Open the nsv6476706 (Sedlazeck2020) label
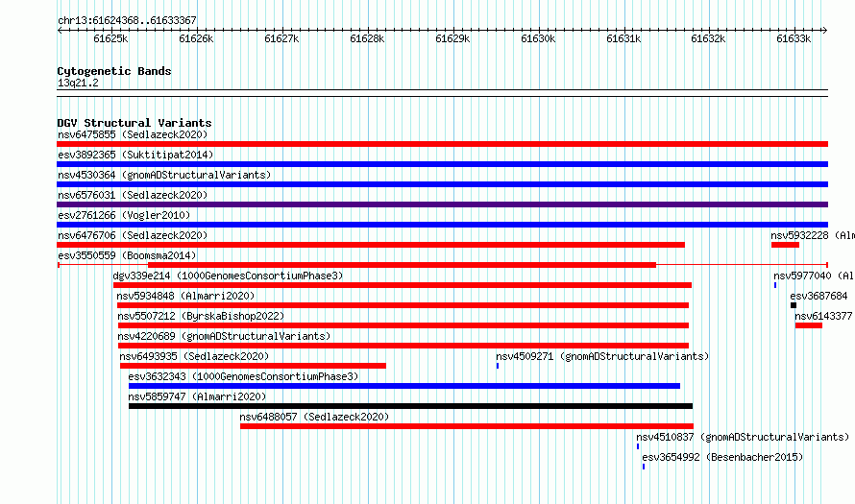 (x=133, y=235)
